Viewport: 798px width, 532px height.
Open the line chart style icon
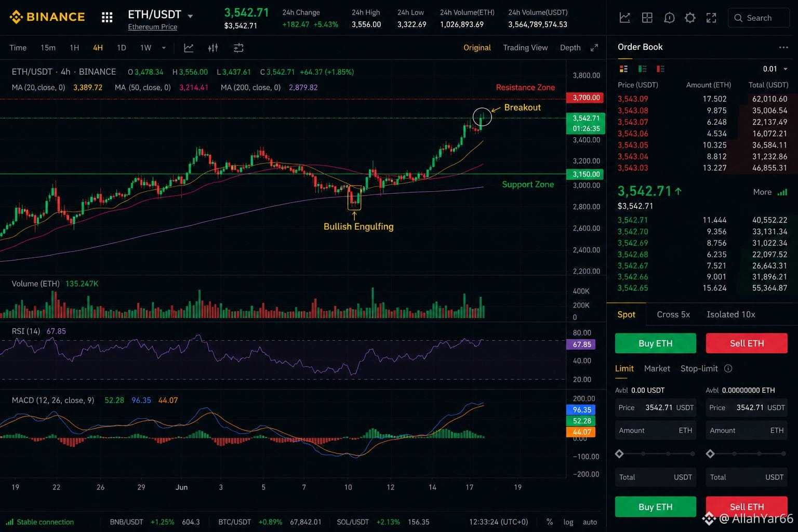189,48
